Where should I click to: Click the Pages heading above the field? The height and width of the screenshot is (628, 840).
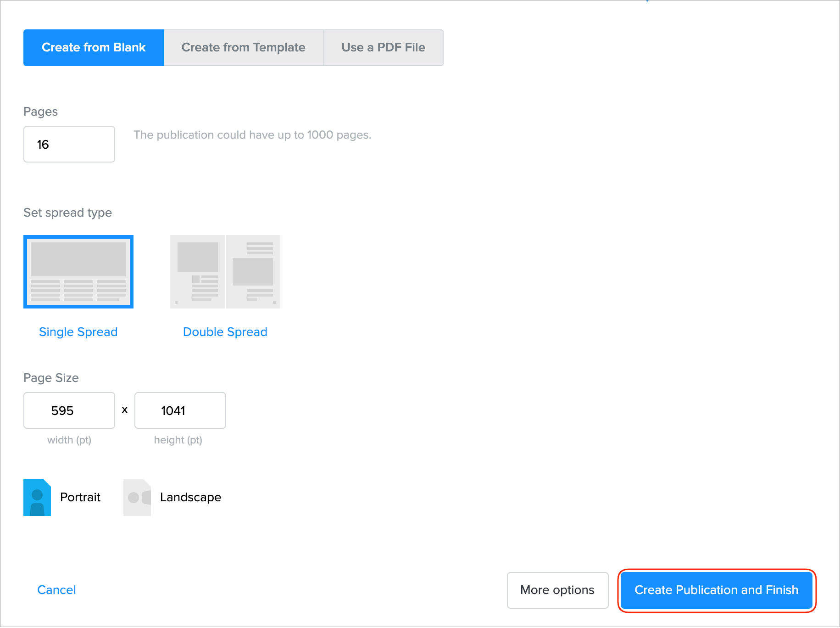40,112
